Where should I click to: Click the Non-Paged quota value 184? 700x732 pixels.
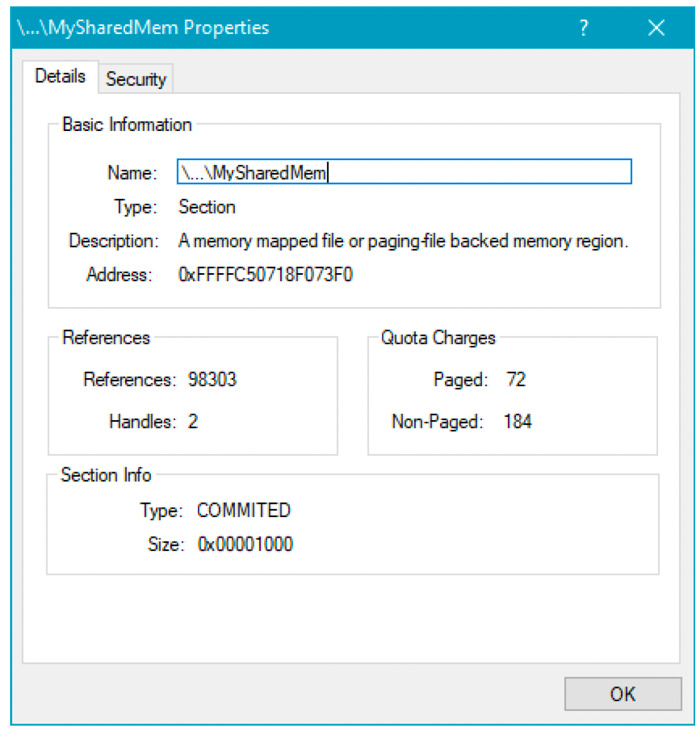[x=518, y=422]
